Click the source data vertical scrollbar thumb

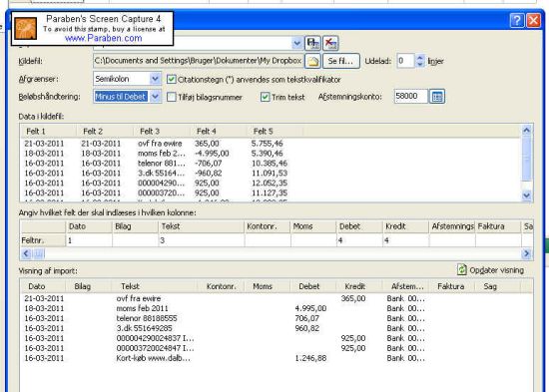pyautogui.click(x=527, y=159)
